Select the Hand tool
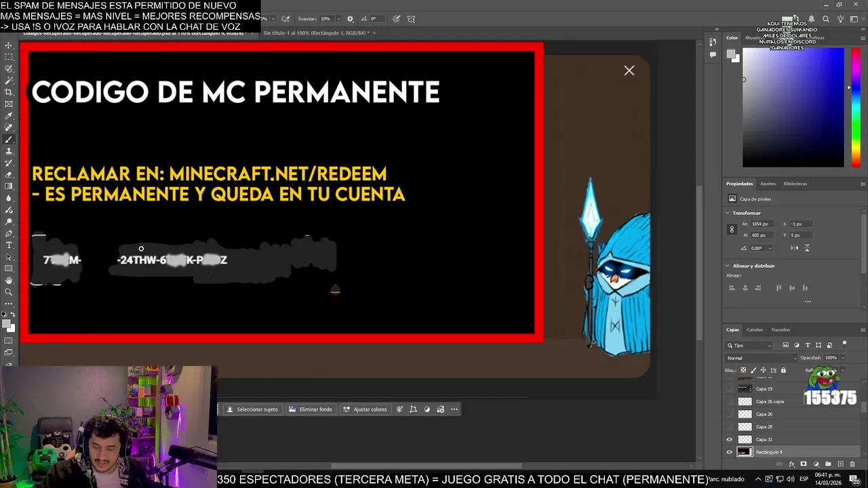Image resolution: width=868 pixels, height=488 pixels. [9, 280]
